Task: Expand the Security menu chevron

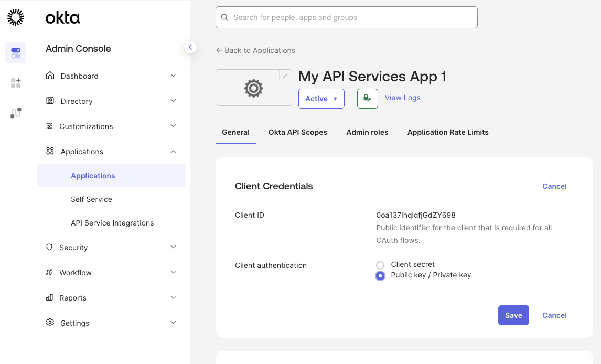Action: [173, 247]
